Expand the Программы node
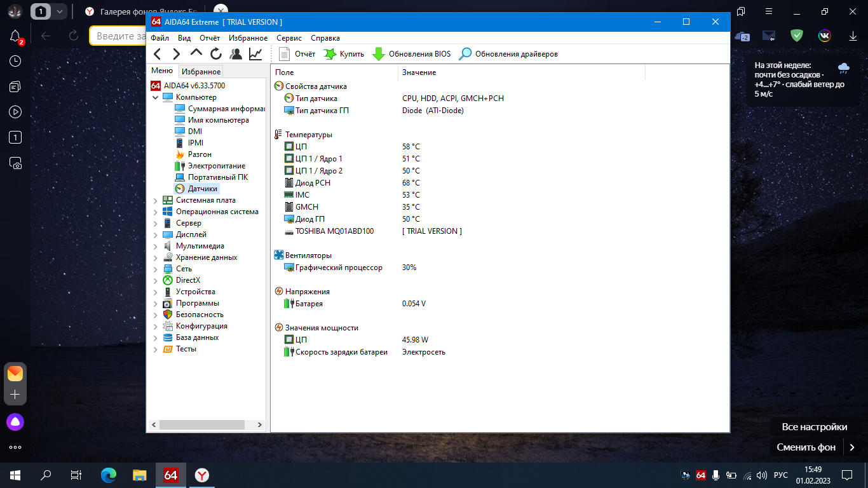The height and width of the screenshot is (488, 868). [x=156, y=303]
